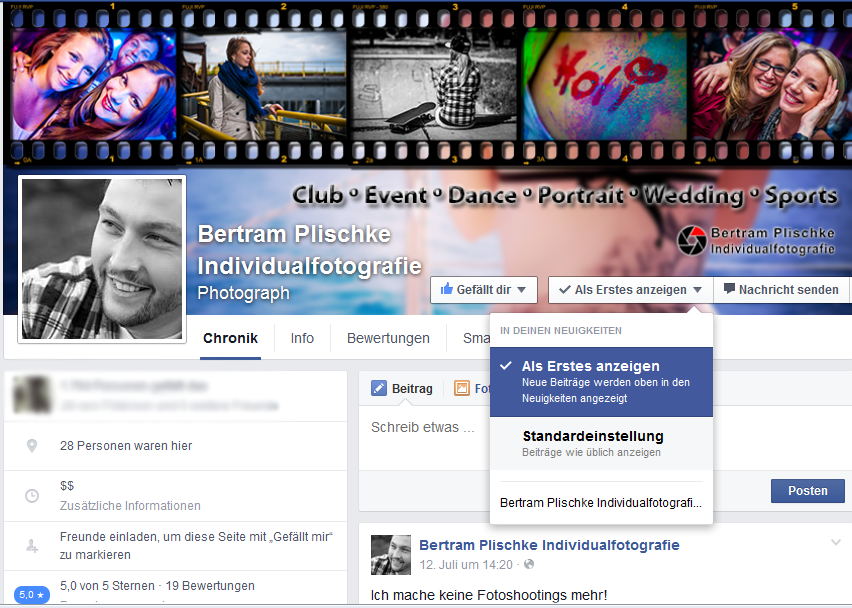Click the Posten button
Viewport: 852px width, 608px height.
coord(807,491)
